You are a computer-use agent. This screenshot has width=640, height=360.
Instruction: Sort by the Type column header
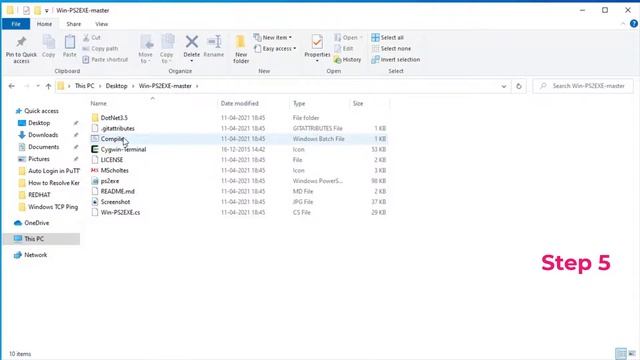pos(299,104)
